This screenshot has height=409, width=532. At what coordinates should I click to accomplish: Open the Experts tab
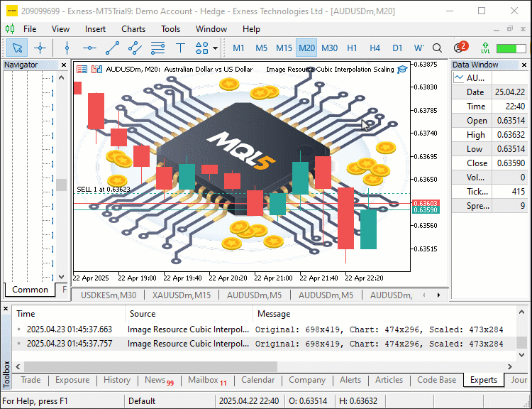click(x=484, y=380)
